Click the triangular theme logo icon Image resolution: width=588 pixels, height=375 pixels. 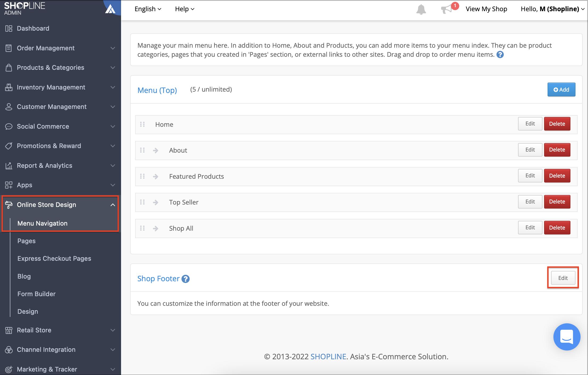(x=110, y=9)
